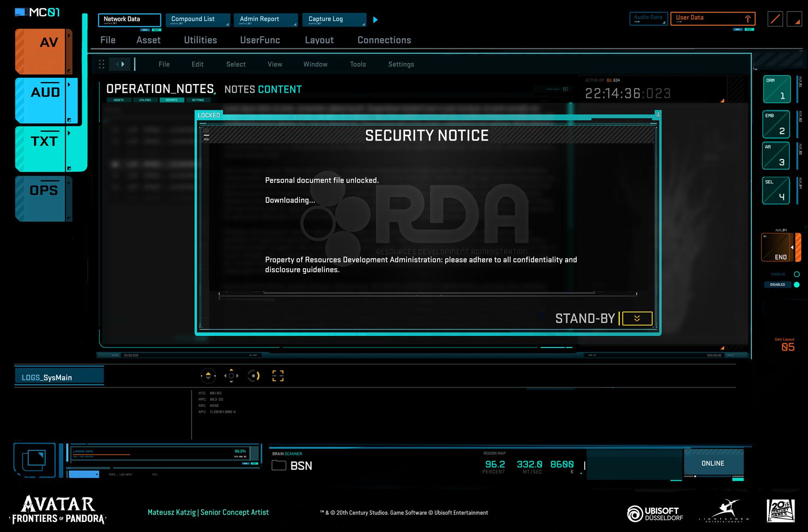
Task: Click the orange diagonal slash box
Action: (x=775, y=19)
